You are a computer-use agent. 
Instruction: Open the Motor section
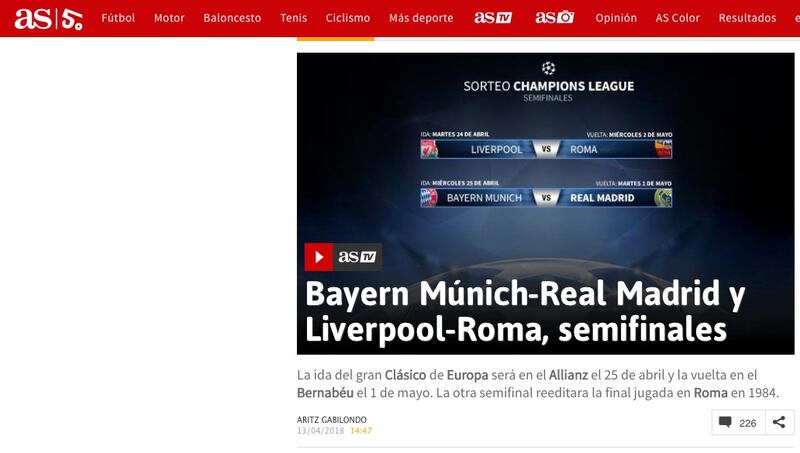169,18
